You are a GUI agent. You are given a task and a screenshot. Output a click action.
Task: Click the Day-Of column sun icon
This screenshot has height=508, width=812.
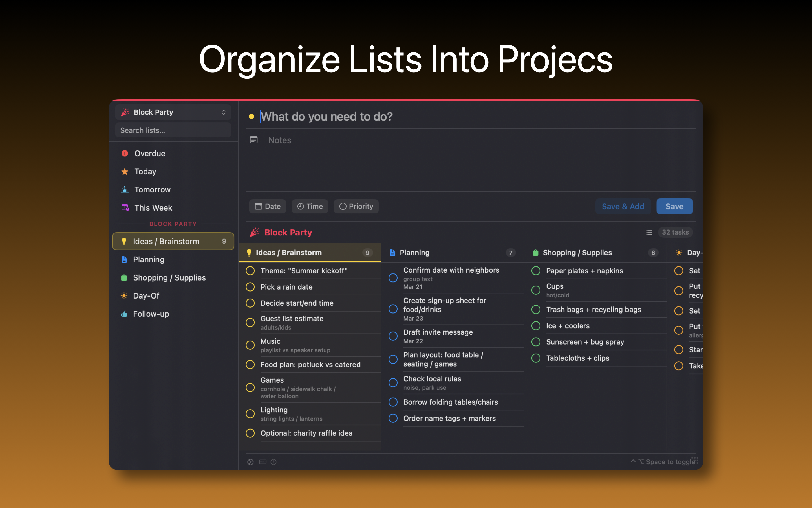click(x=679, y=253)
